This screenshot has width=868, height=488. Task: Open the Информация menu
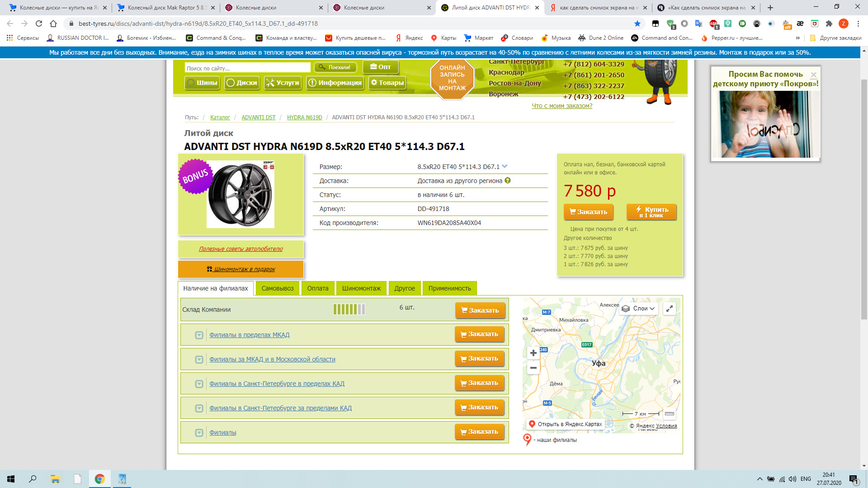pos(335,83)
